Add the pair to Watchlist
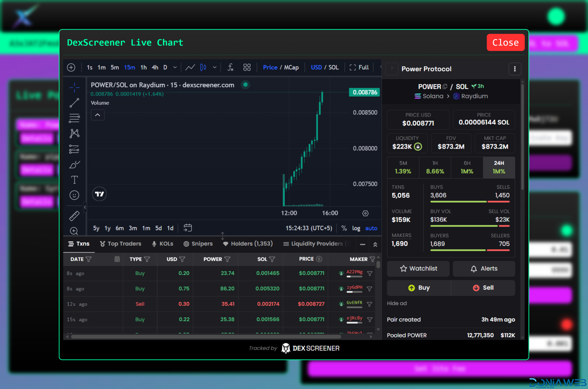Image resolution: width=588 pixels, height=389 pixels. coord(418,269)
